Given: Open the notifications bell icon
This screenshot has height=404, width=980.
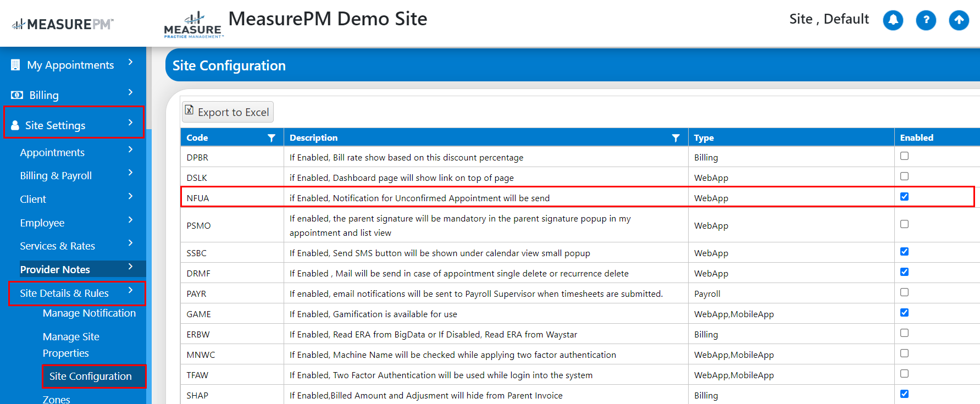Looking at the screenshot, I should (893, 20).
